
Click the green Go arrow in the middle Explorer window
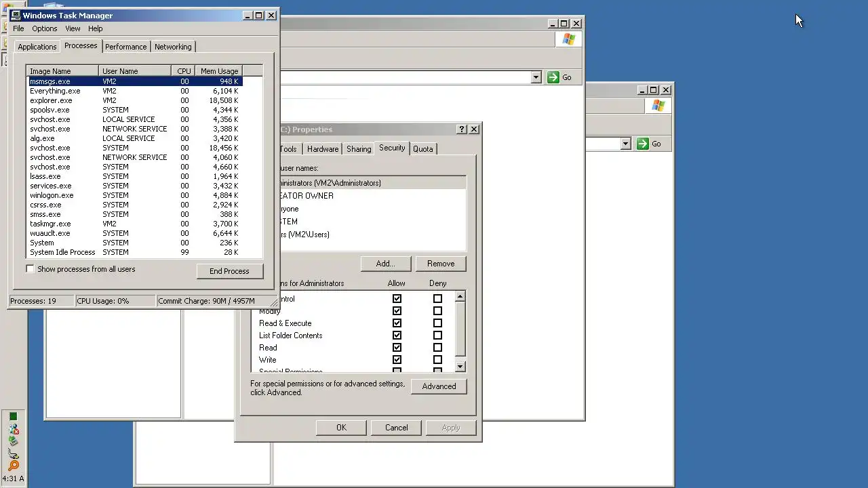[553, 77]
